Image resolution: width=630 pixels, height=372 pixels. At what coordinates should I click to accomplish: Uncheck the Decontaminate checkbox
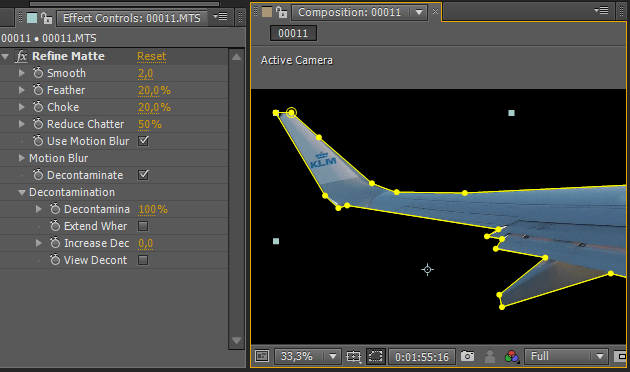tap(143, 175)
